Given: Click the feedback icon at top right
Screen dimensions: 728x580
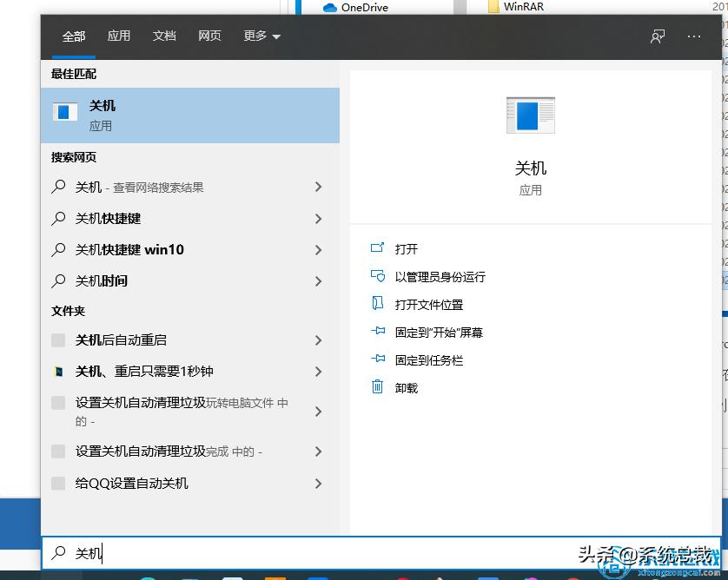Looking at the screenshot, I should click(658, 36).
